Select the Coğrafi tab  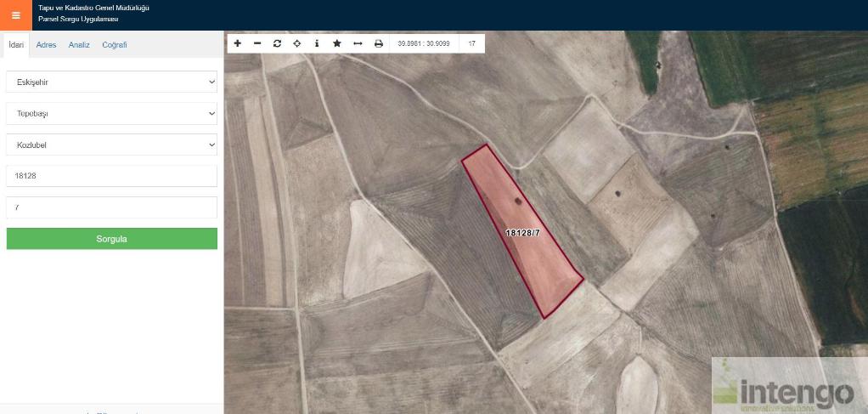coord(115,45)
